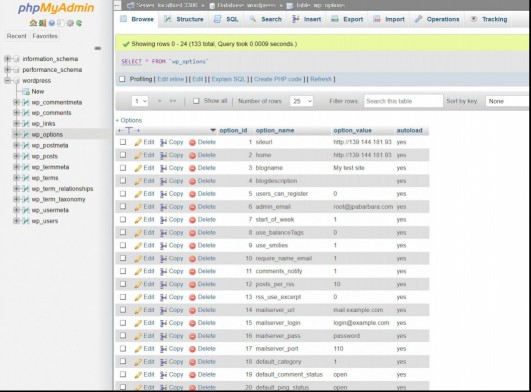The image size is (531, 392).
Task: Expand the performance_schema database node
Action: [7, 70]
